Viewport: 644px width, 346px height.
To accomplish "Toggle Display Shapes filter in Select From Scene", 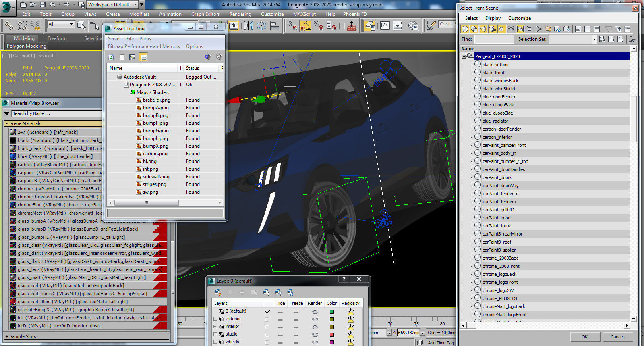I will click(474, 29).
